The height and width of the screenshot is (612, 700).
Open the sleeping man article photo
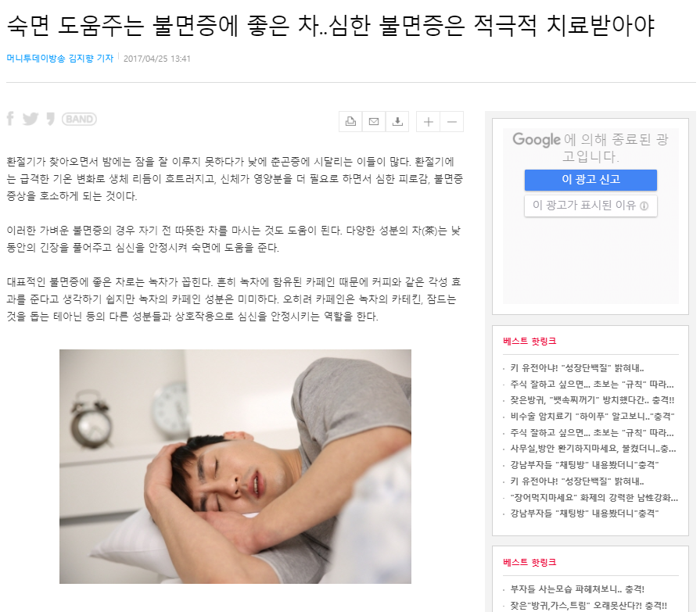point(235,466)
